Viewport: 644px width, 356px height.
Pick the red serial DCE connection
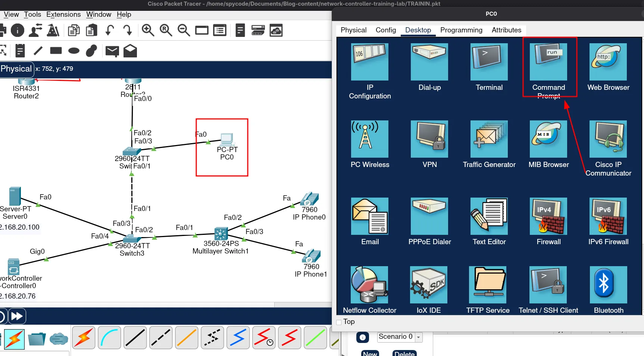pos(264,338)
